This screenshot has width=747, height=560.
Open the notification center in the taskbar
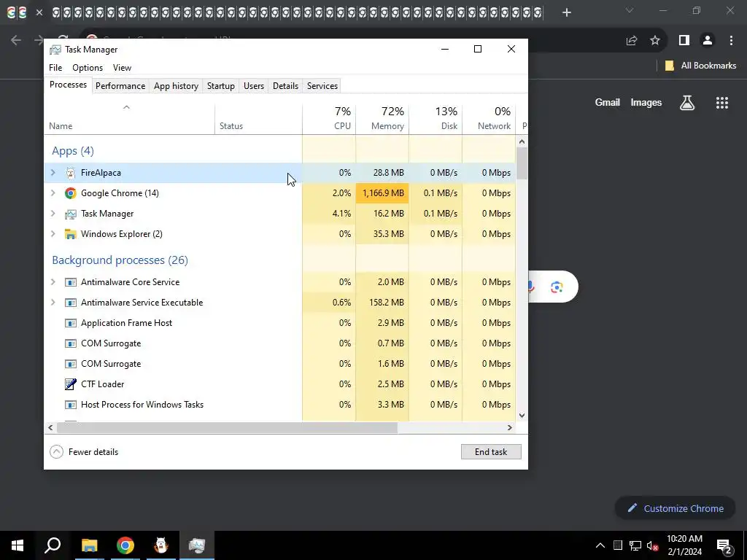pos(724,545)
